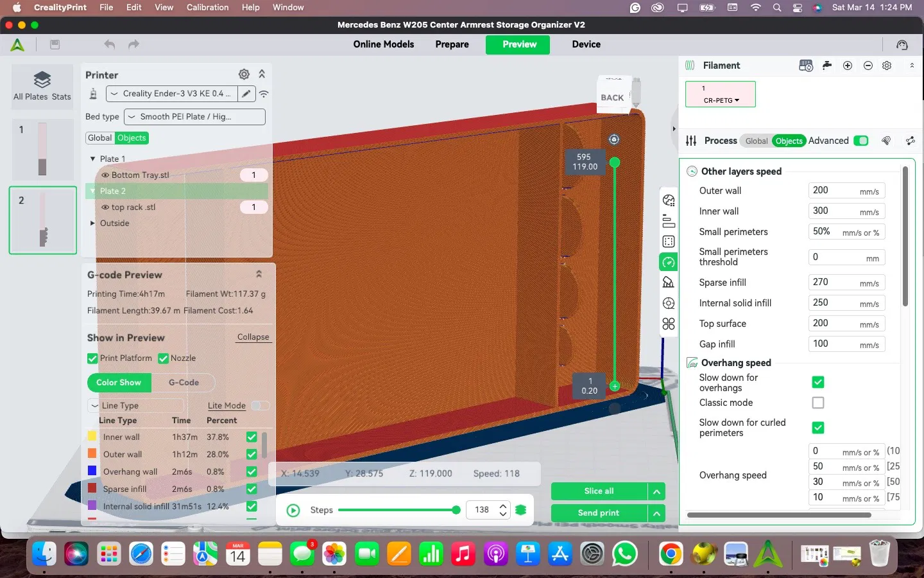The width and height of the screenshot is (924, 578).
Task: Select Global in the Printer panel
Action: [x=100, y=138]
